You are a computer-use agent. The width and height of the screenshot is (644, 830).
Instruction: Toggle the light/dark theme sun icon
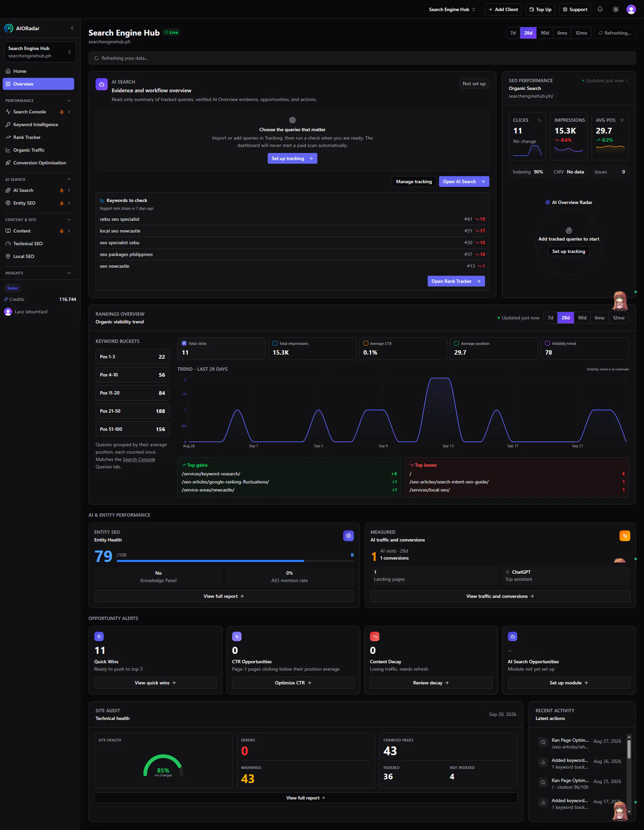point(616,9)
